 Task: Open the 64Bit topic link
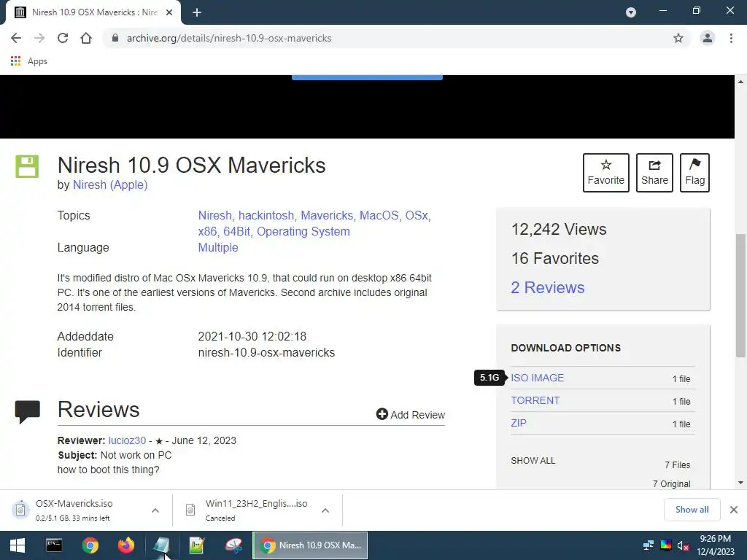237,231
